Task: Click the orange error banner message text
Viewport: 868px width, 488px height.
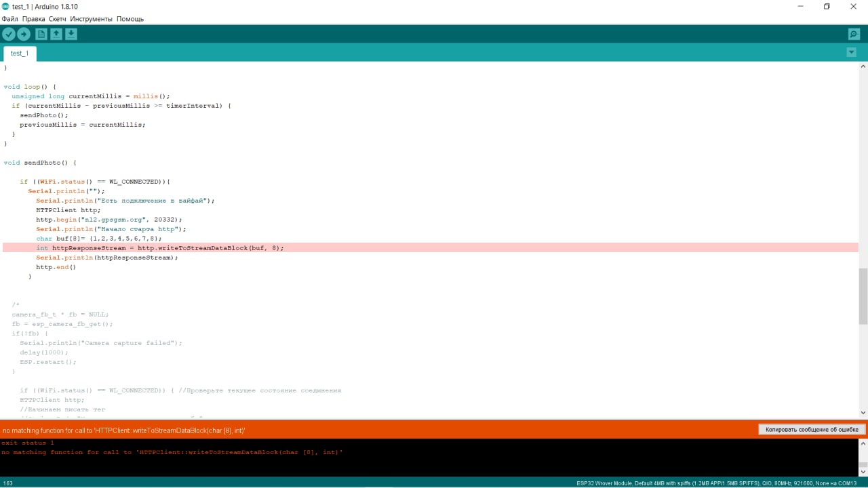Action: [x=124, y=430]
